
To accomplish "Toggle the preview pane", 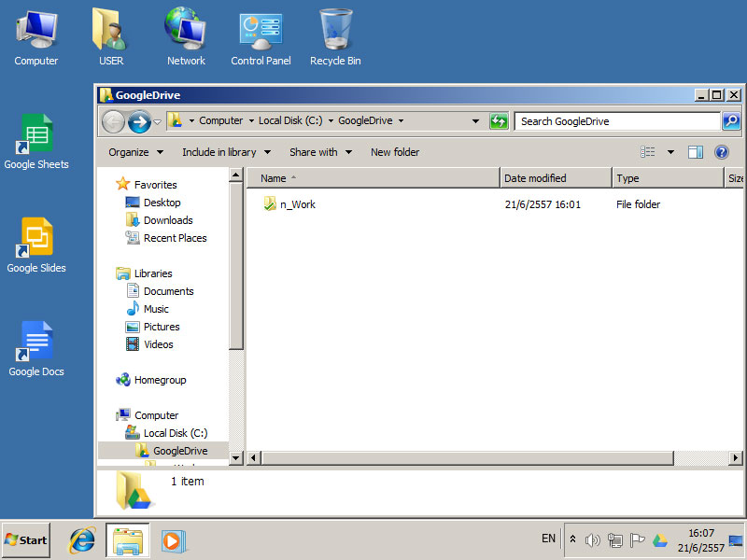I will [696, 152].
